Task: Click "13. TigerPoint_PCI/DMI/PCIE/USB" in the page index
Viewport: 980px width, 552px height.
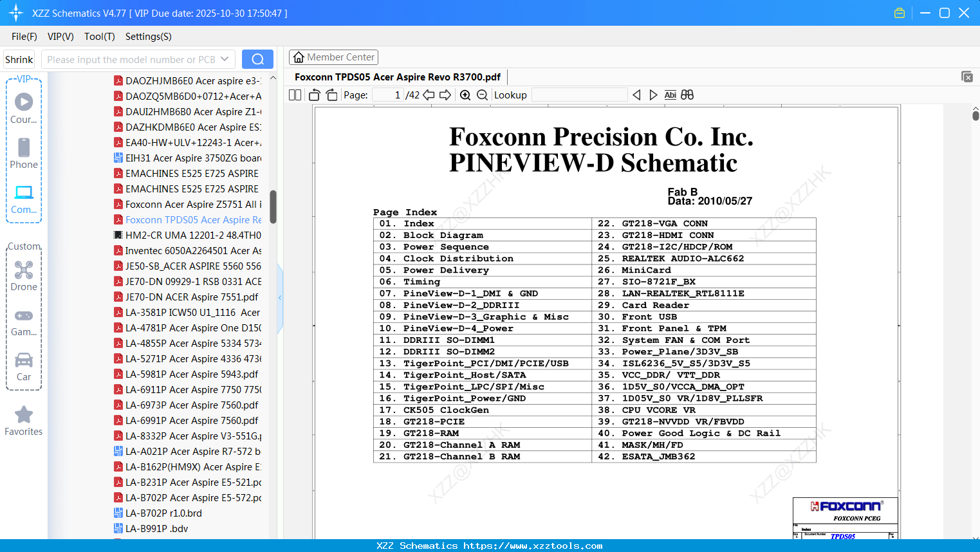Action: tap(474, 363)
